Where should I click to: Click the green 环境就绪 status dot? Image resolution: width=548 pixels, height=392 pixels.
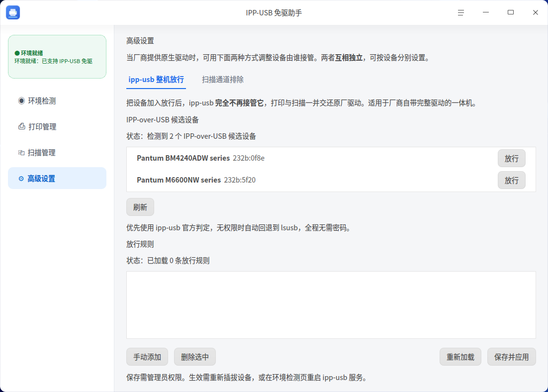(x=17, y=53)
